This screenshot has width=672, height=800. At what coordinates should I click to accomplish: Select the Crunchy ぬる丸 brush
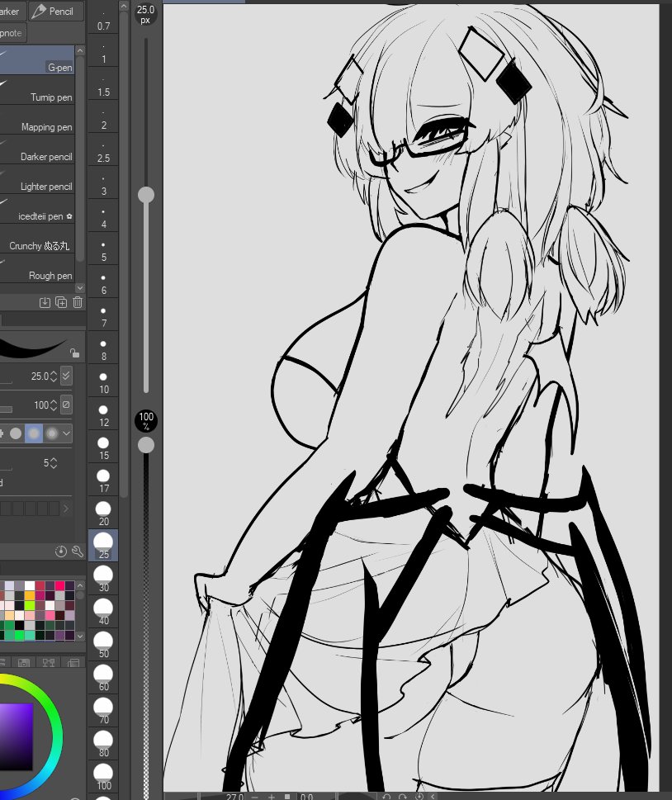click(37, 239)
